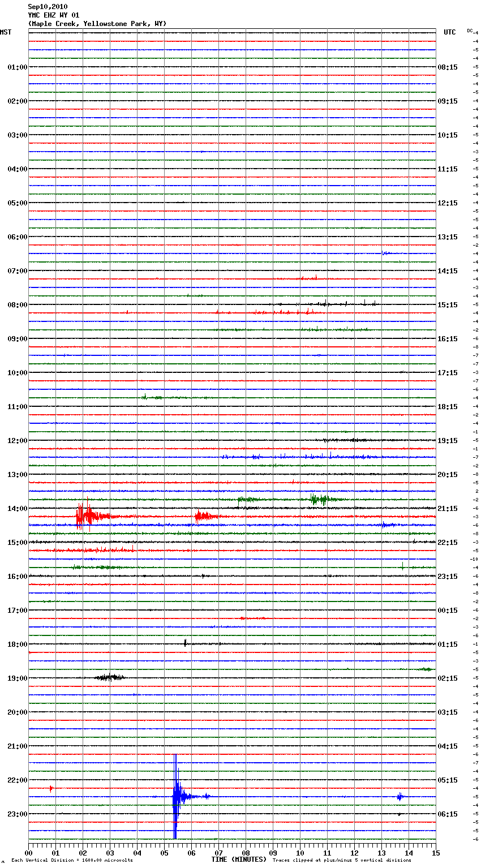Click the 06:15 UTC time label
The image size is (481, 868).
[x=448, y=814]
